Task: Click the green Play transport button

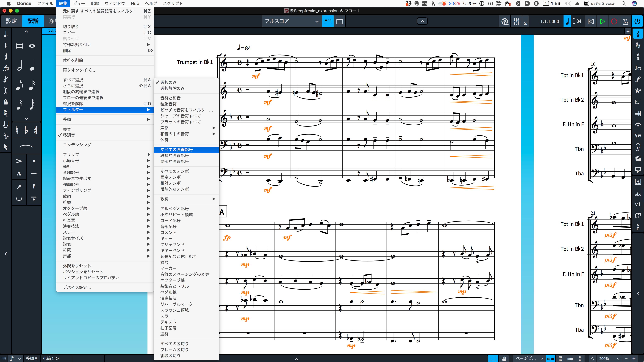Action: [602, 21]
